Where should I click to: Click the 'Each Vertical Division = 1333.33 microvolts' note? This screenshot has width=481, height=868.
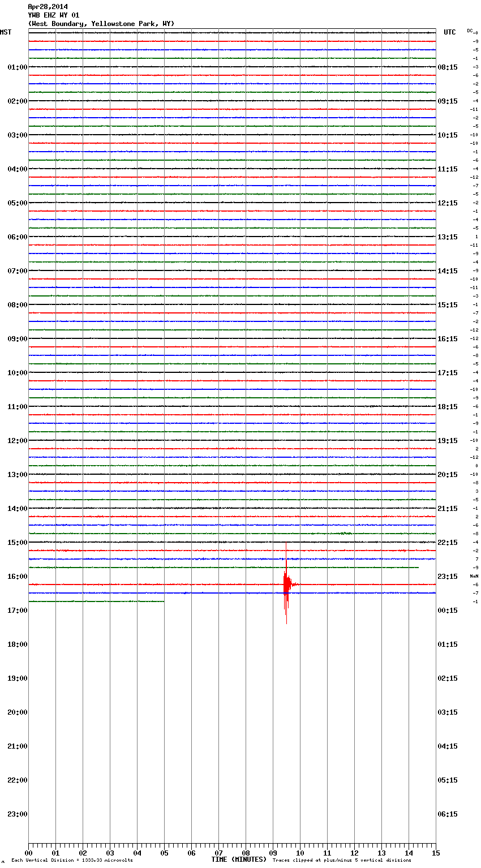pos(72,860)
